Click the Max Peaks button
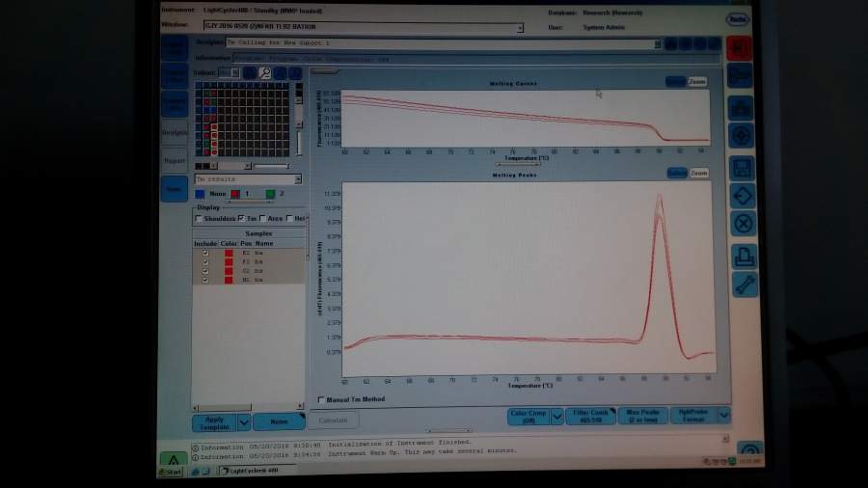The height and width of the screenshot is (488, 868). (x=642, y=416)
